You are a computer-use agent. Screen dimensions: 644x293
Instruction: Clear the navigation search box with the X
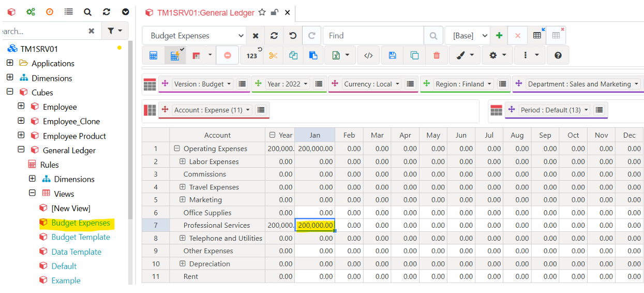point(92,31)
